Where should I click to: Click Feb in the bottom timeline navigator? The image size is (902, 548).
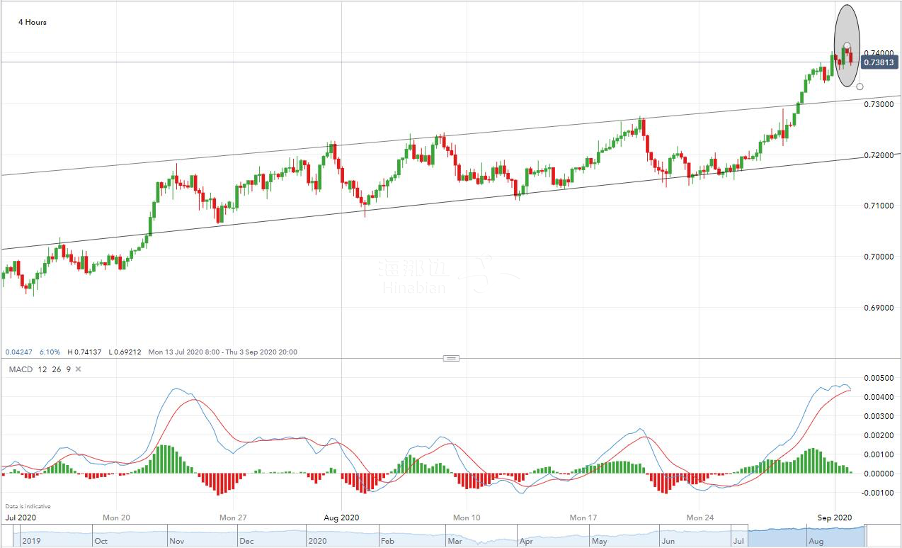point(385,539)
